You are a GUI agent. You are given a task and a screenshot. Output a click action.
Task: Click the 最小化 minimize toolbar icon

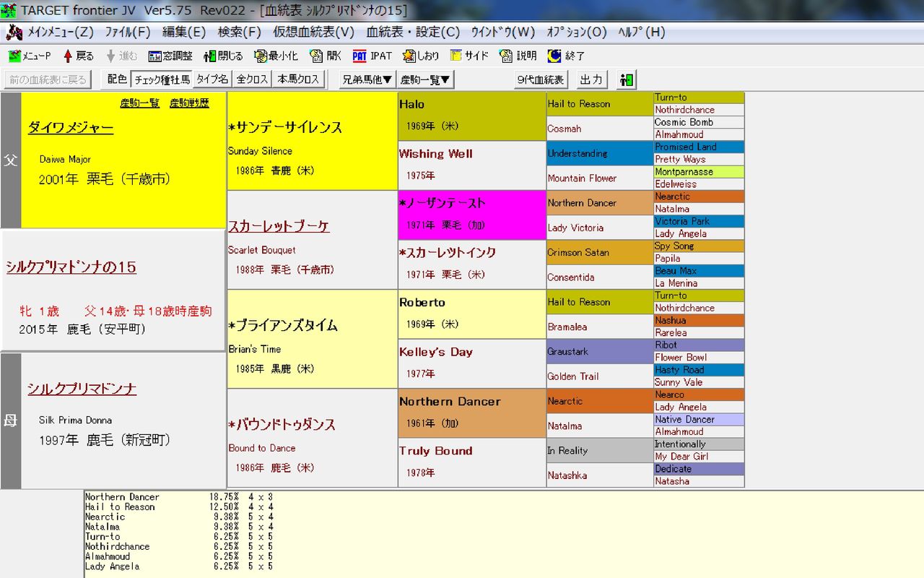[x=276, y=56]
